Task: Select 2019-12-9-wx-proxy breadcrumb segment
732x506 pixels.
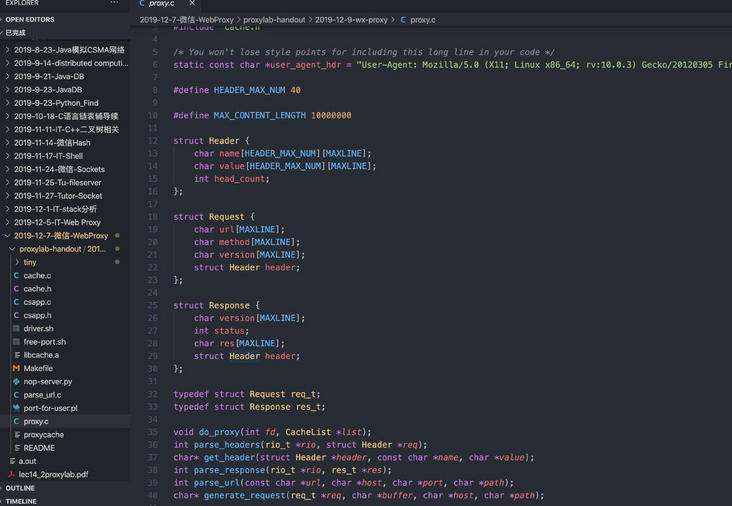Action: (x=351, y=19)
